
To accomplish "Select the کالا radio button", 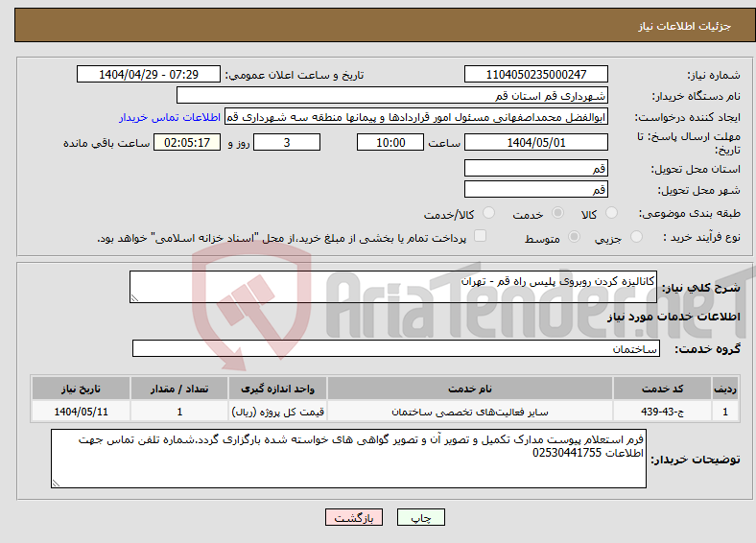I will (x=611, y=213).
